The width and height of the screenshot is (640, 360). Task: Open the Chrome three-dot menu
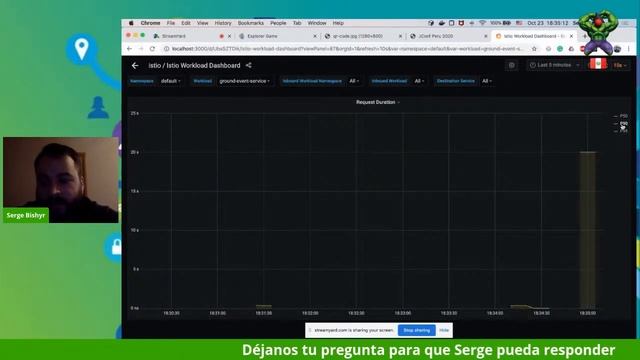point(629,49)
